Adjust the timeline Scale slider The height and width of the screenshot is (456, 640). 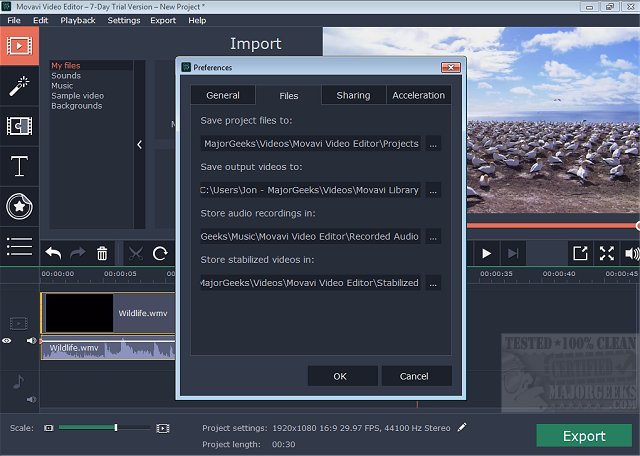pos(116,428)
